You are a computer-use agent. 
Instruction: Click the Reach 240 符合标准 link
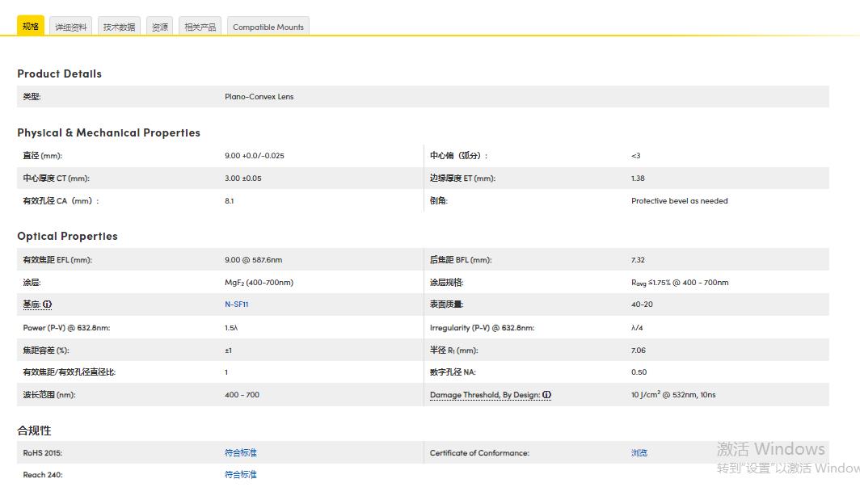tap(240, 475)
